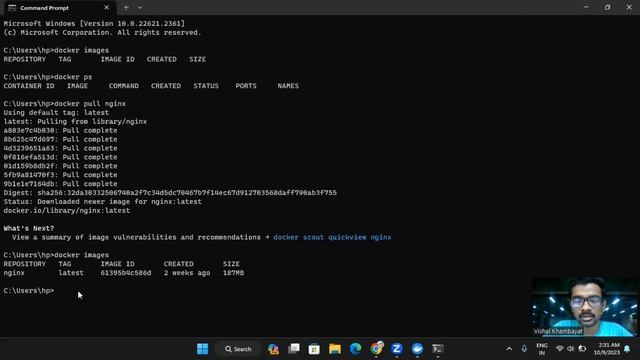
Task: Click the 9b1e1e7164db Pull complete line
Action: point(60,184)
